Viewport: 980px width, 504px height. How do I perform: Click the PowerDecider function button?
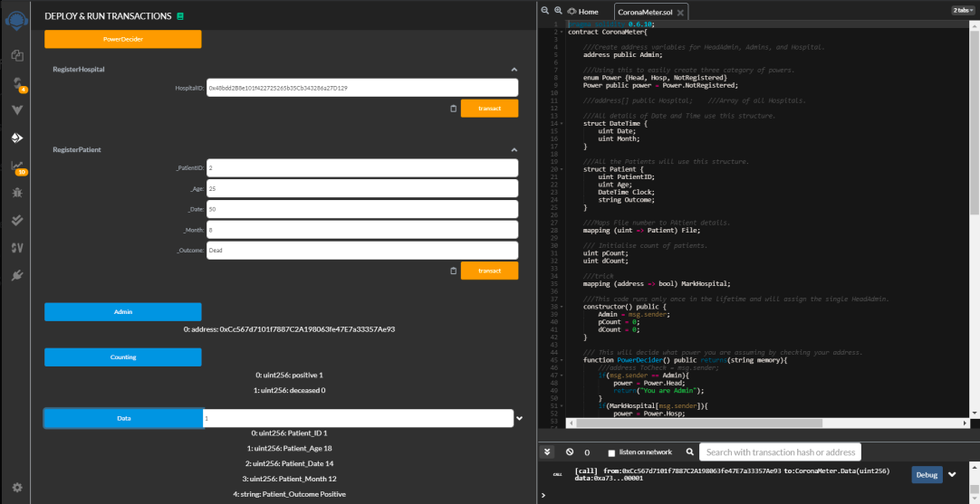tap(122, 39)
